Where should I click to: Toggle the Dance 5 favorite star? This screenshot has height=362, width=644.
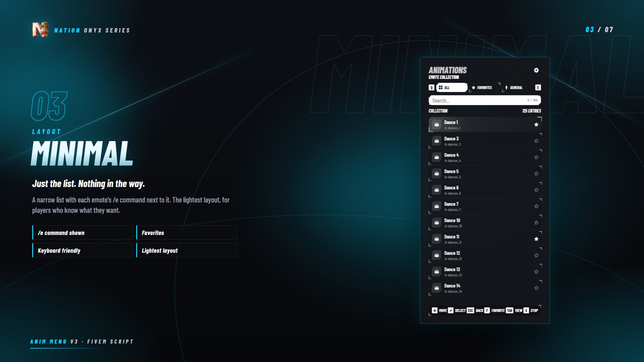(x=536, y=174)
